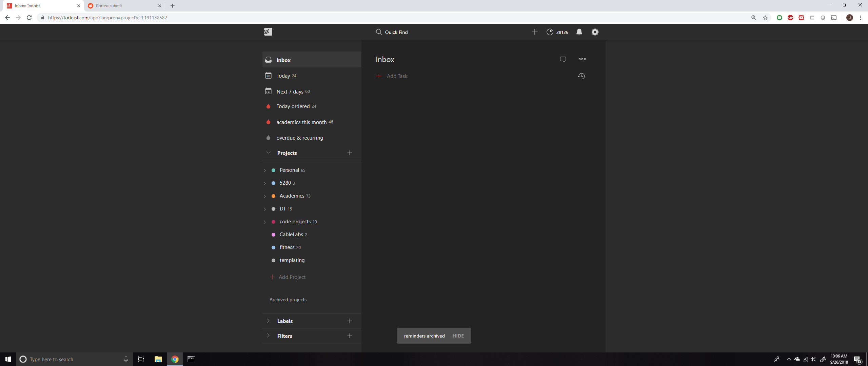Collapse the Projects section

point(268,152)
